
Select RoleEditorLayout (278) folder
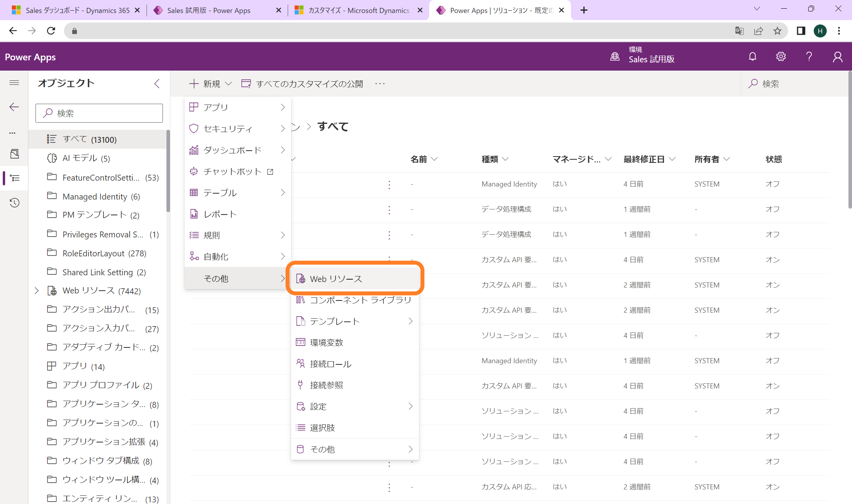97,253
